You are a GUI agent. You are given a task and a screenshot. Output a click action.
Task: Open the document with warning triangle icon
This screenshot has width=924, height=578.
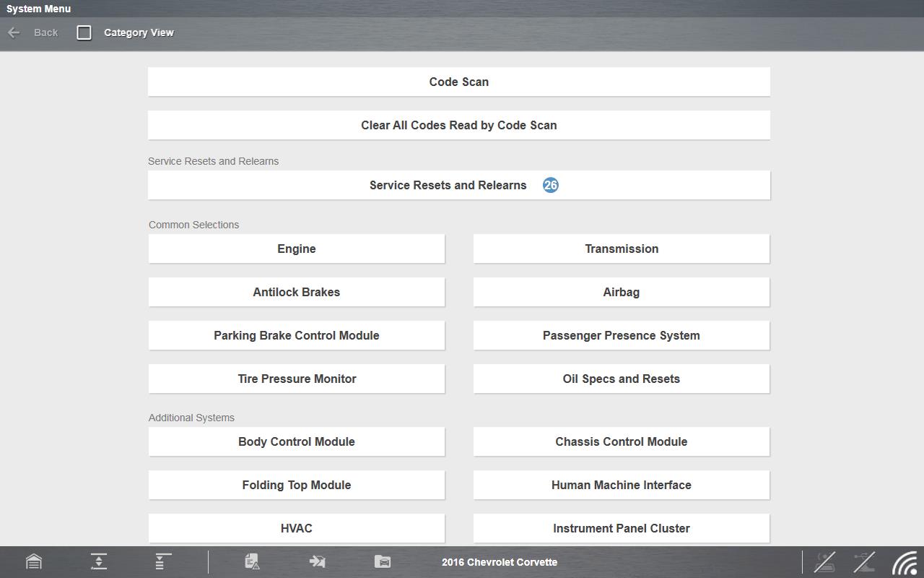point(252,561)
